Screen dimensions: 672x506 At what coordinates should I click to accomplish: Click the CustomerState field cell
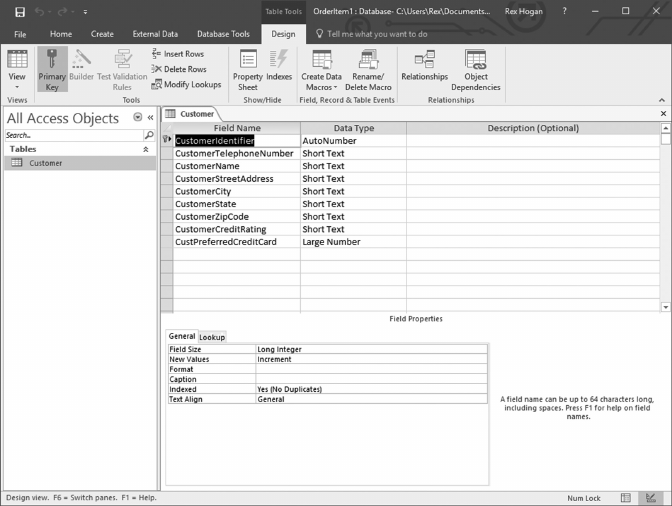237,204
